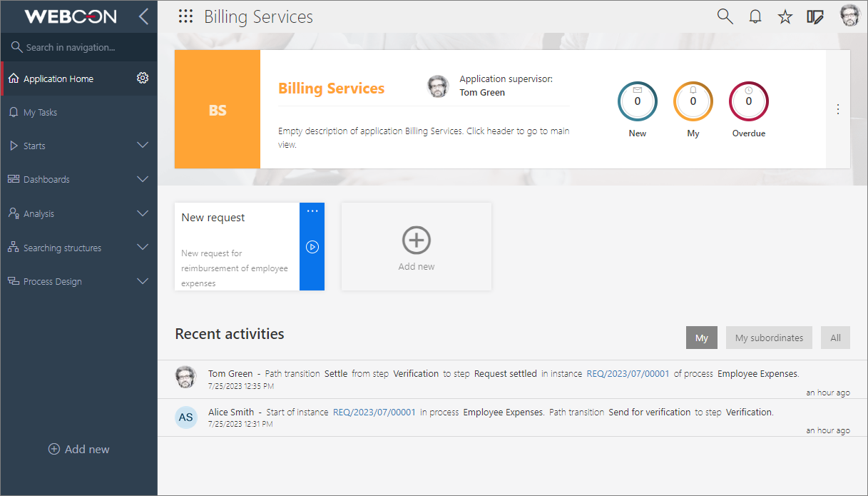The height and width of the screenshot is (496, 868).
Task: Click Search in navigation field
Action: (x=78, y=47)
